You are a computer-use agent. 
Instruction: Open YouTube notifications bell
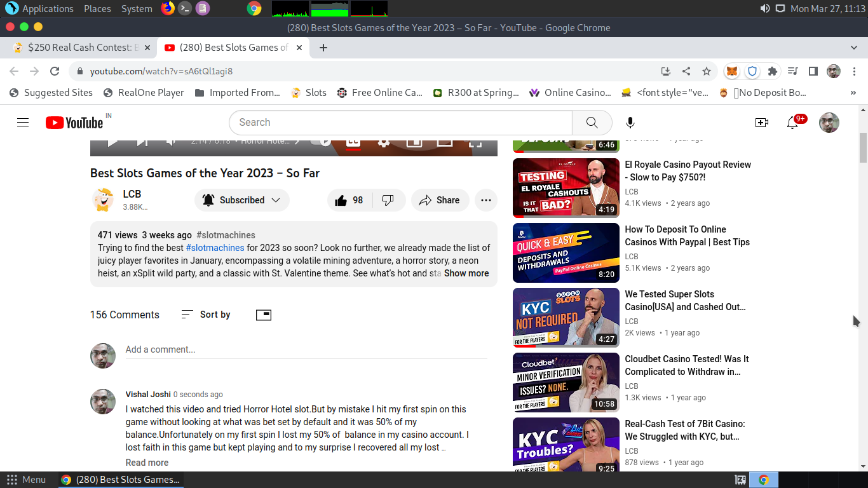click(x=792, y=123)
